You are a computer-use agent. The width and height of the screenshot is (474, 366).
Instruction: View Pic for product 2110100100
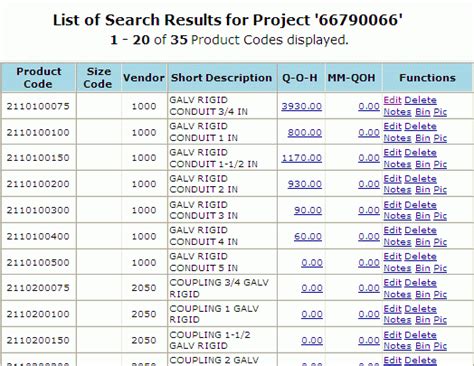pos(440,138)
